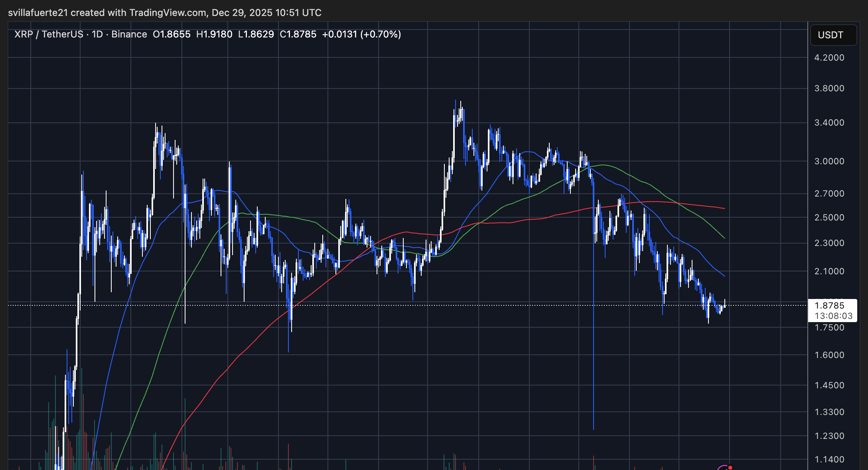Click the TradingView.com attribution text
This screenshot has width=868, height=470.
point(168,13)
